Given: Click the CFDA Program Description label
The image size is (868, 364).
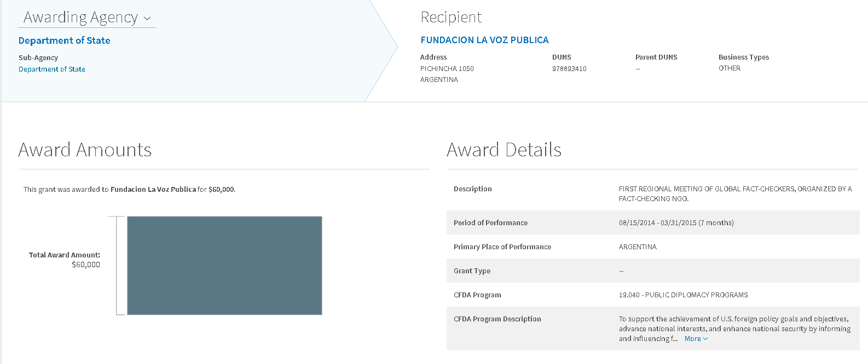Looking at the screenshot, I should tap(497, 319).
